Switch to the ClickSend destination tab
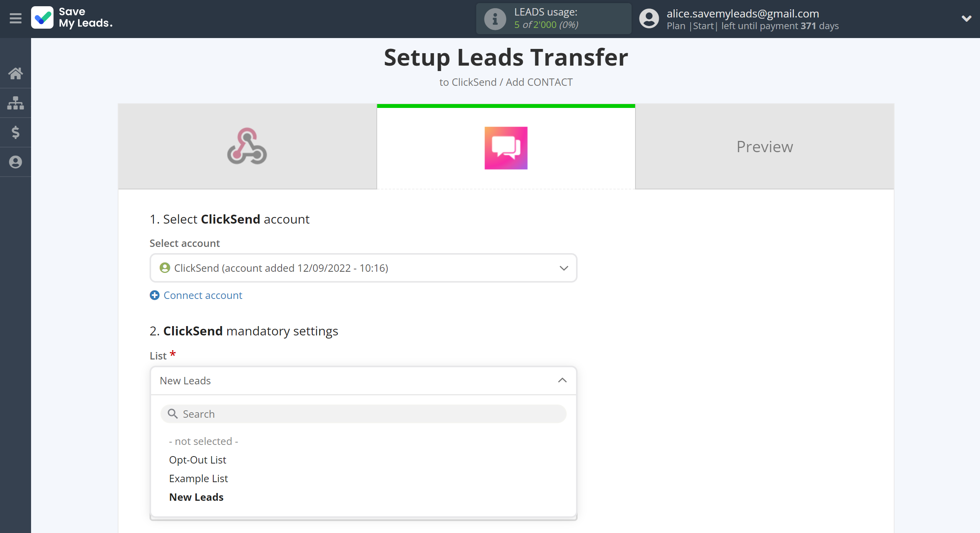 coord(506,146)
